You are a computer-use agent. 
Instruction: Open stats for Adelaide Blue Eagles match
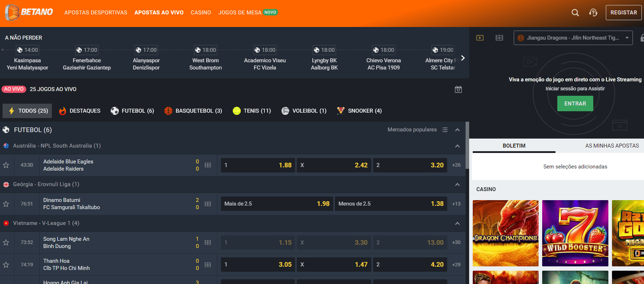[208, 165]
